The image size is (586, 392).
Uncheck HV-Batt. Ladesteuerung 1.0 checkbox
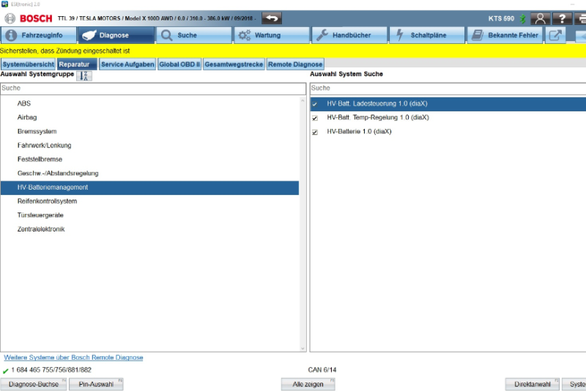click(x=315, y=104)
